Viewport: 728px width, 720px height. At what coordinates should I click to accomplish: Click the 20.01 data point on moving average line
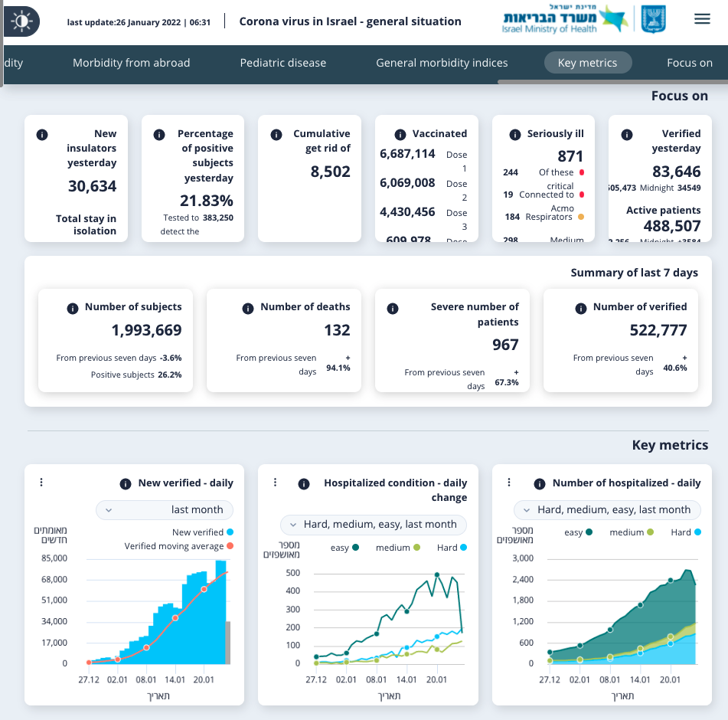(204, 590)
